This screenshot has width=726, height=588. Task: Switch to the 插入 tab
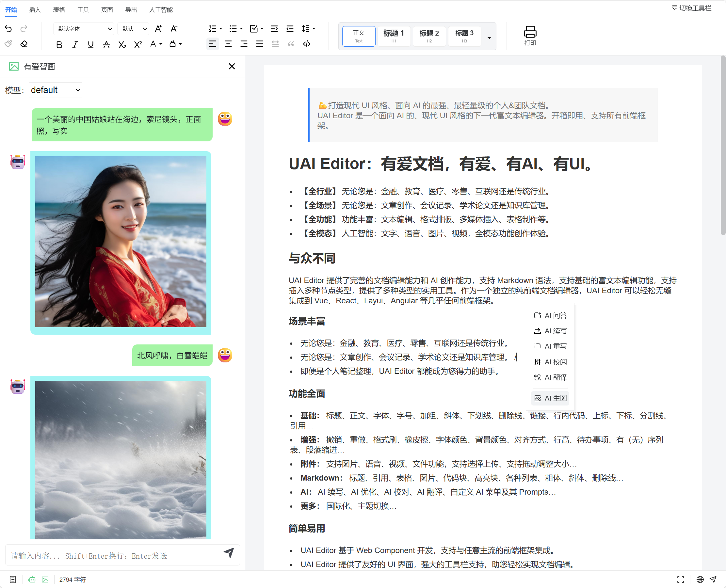point(35,10)
